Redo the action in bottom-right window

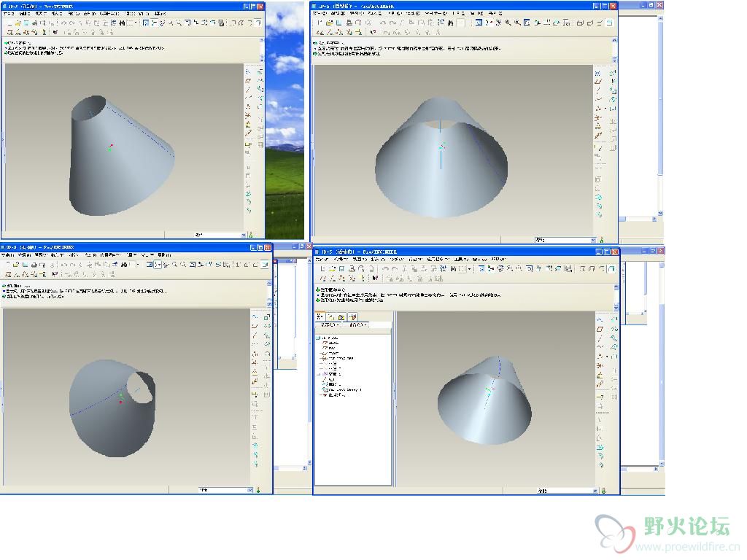coord(395,268)
